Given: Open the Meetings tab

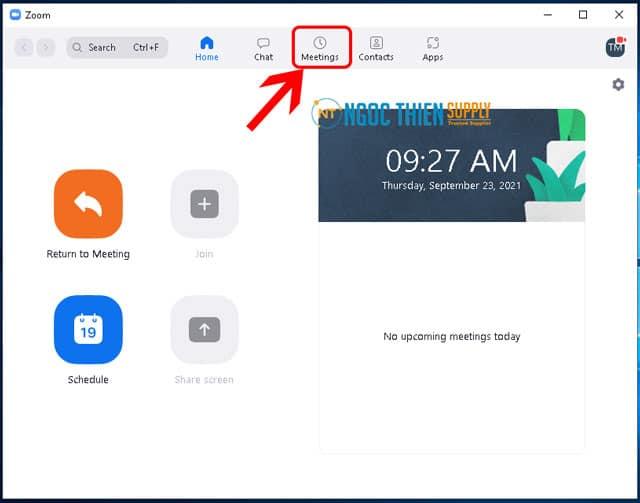Looking at the screenshot, I should (x=320, y=49).
